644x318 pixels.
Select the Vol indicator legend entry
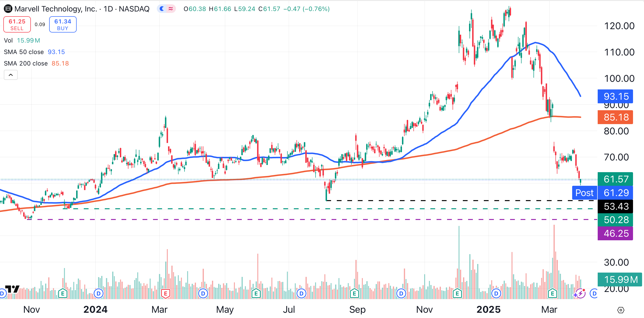click(8, 40)
